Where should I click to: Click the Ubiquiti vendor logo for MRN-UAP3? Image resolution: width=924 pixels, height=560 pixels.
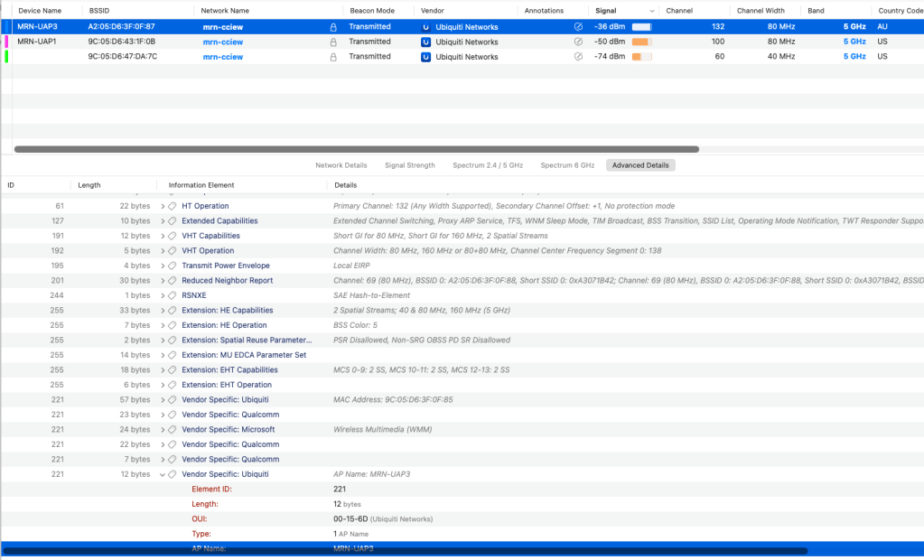click(x=426, y=27)
